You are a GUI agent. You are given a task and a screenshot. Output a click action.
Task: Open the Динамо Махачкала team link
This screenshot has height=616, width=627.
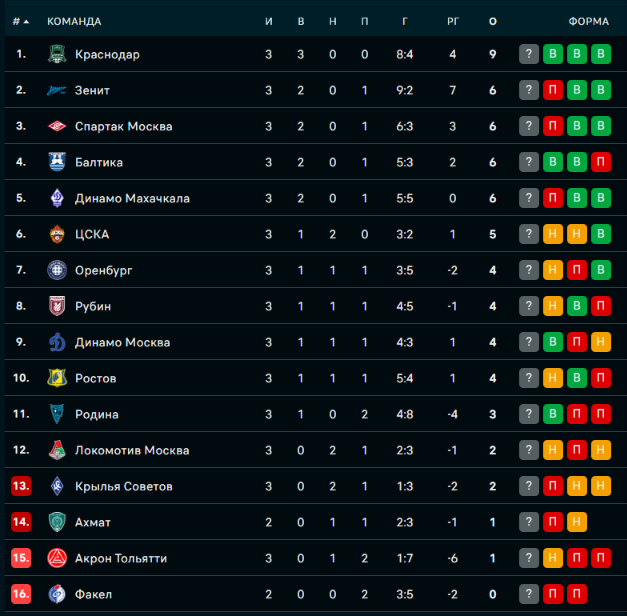[132, 198]
